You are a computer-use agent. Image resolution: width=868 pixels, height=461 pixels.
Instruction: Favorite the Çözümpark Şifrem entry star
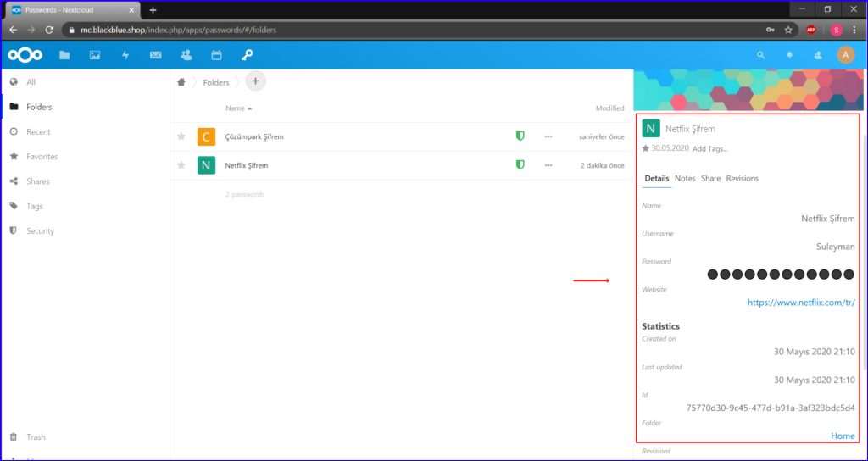181,136
